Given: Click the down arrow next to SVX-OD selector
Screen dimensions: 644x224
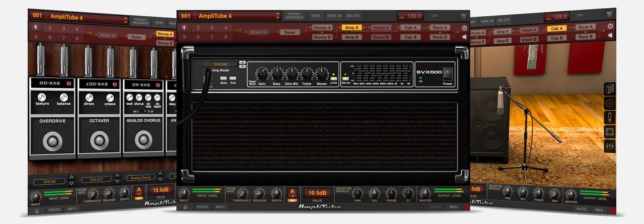Looking at the screenshot, I should click(71, 184).
